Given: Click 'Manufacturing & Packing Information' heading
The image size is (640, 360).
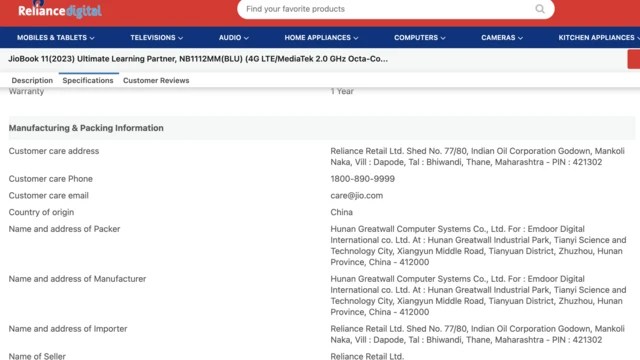Looking at the screenshot, I should coord(86,128).
